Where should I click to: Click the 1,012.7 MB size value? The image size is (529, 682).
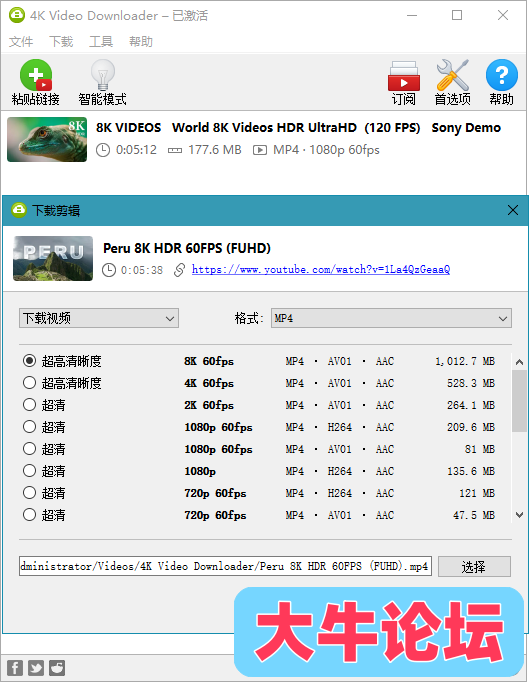[465, 361]
